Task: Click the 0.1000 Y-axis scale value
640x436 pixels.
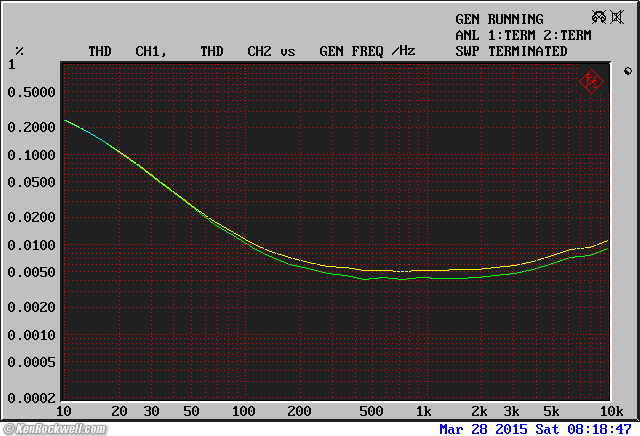Action: click(33, 155)
